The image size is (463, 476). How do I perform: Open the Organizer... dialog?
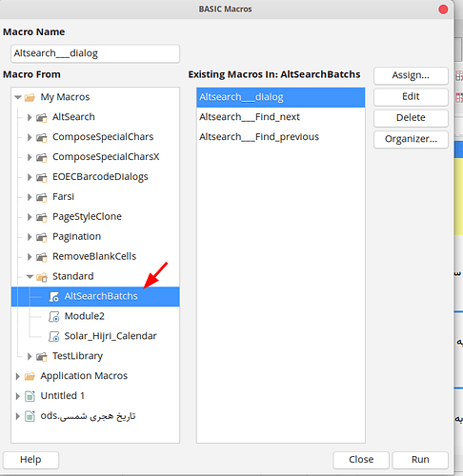click(411, 139)
